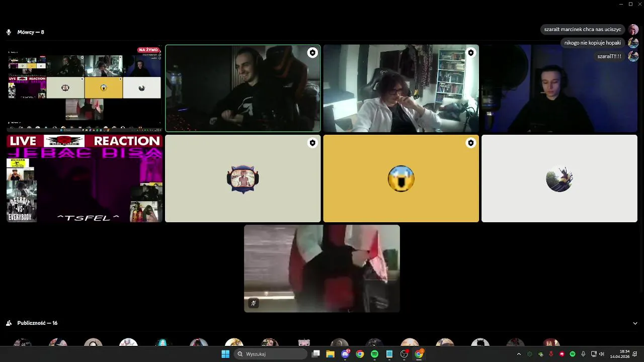Select the 'Publiczność — 16' audience heading
The width and height of the screenshot is (644, 362).
coord(37,323)
